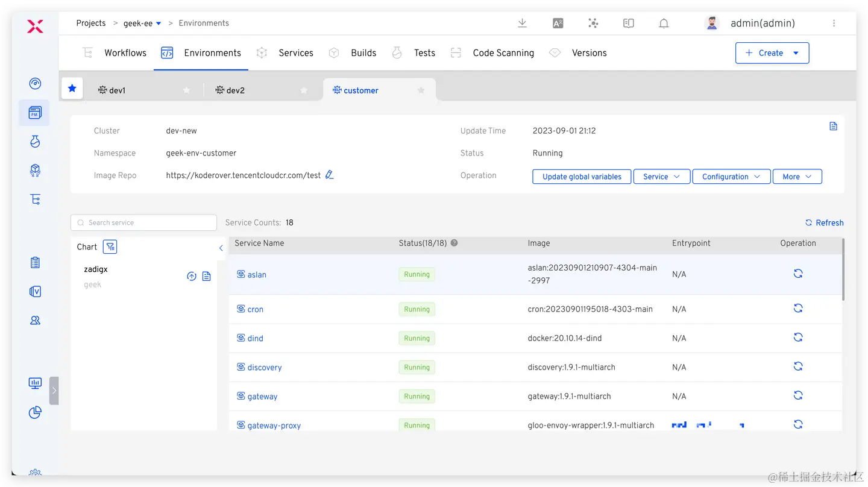Open the gateway-proxy service link

(274, 426)
